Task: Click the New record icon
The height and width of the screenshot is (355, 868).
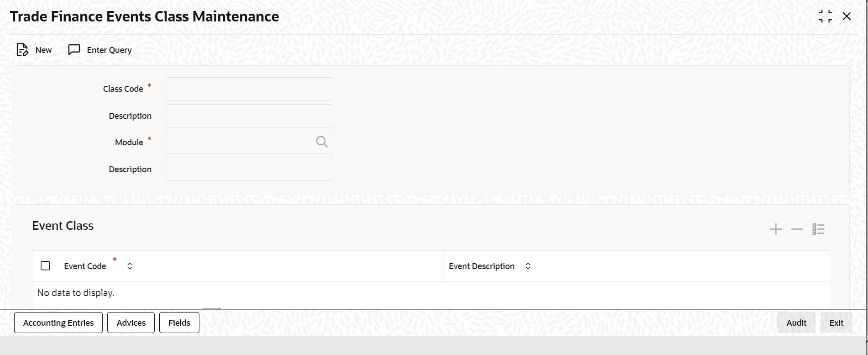Action: [x=22, y=49]
